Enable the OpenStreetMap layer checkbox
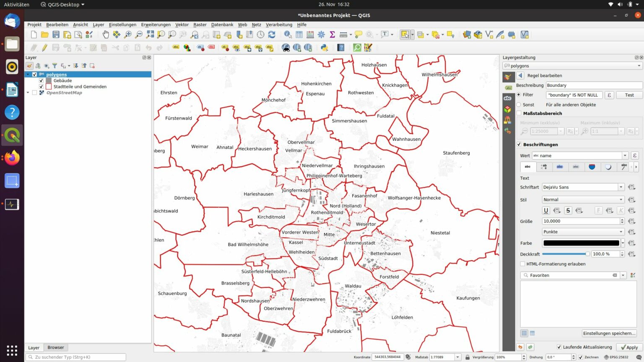Screen dimensions: 644x362 click(x=35, y=92)
